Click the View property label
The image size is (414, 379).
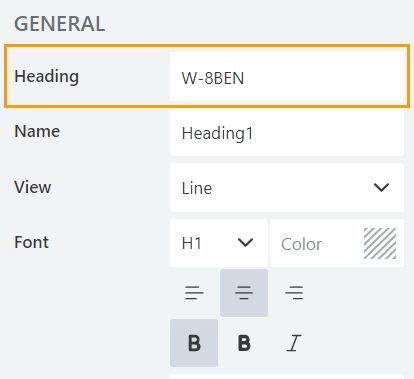[33, 187]
